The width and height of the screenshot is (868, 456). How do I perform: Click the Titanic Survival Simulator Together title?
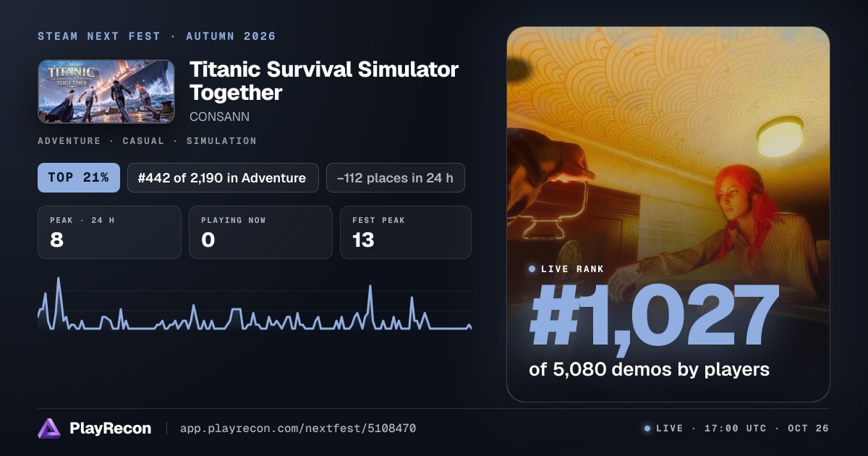(324, 81)
